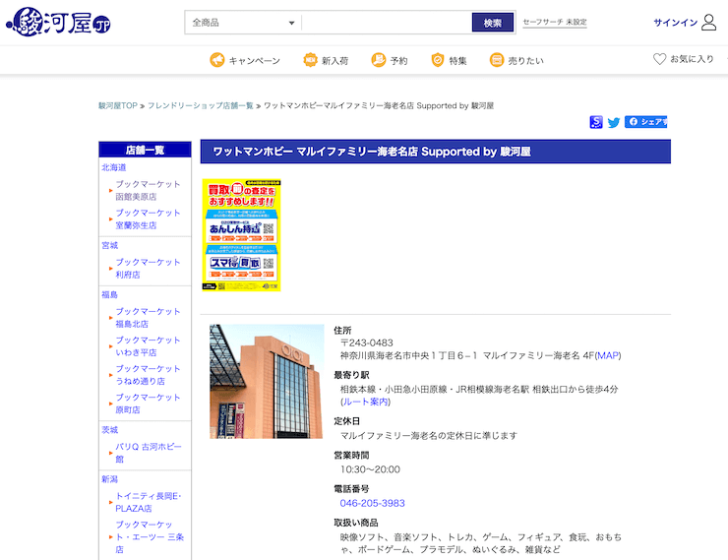The height and width of the screenshot is (560, 728).
Task: Open ブックマーケット 福島北店
Action: (148, 318)
